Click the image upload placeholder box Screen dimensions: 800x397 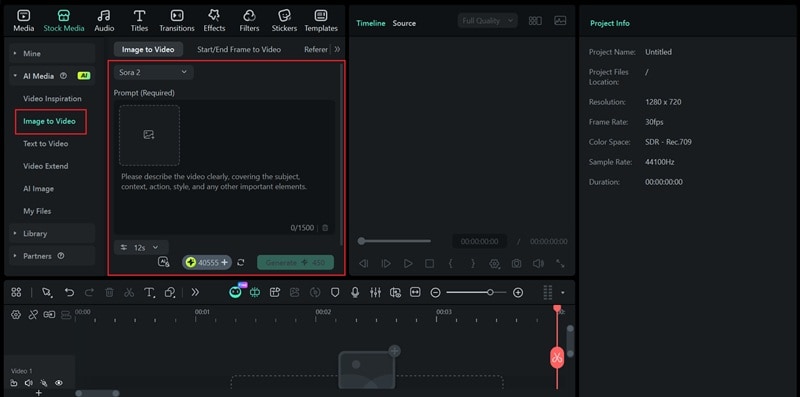(149, 135)
